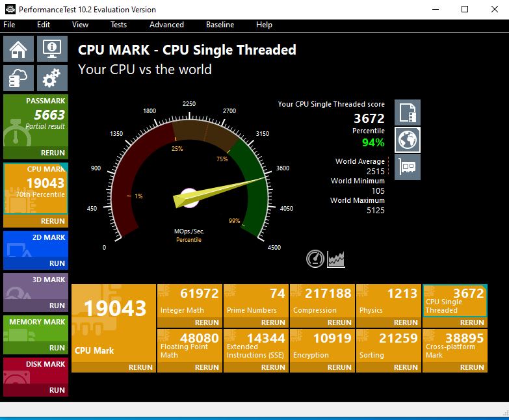509x420 pixels.
Task: Run the 2D Mark test
Action: [36, 263]
